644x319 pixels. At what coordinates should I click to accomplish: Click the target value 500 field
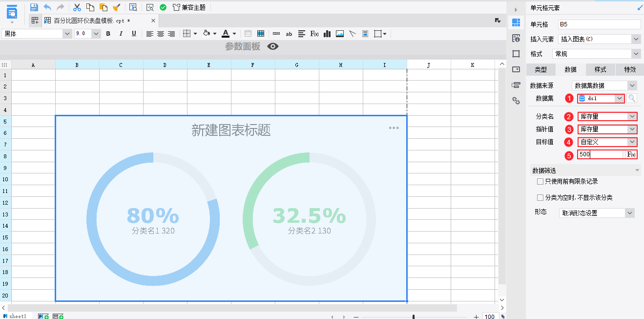click(x=602, y=154)
